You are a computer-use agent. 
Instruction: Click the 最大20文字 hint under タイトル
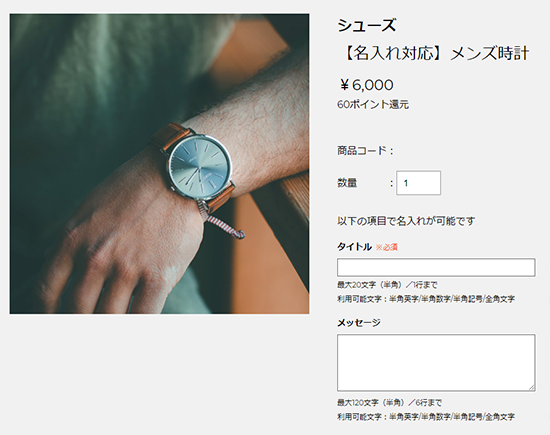[x=387, y=285]
